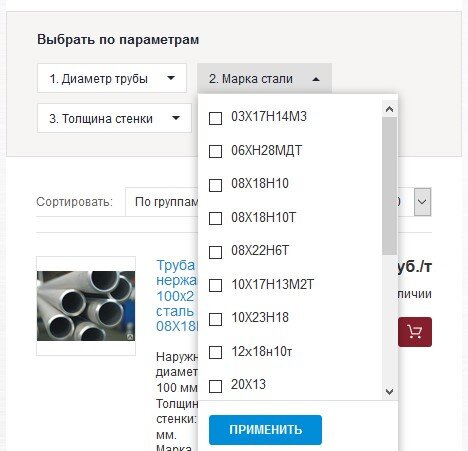Click the steel grade list scrollbar thumb

[389, 186]
